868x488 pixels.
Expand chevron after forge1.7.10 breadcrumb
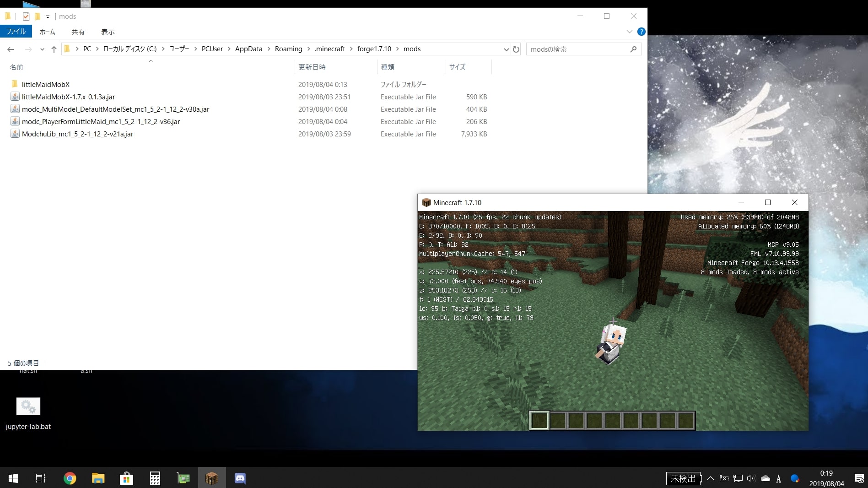pos(398,49)
